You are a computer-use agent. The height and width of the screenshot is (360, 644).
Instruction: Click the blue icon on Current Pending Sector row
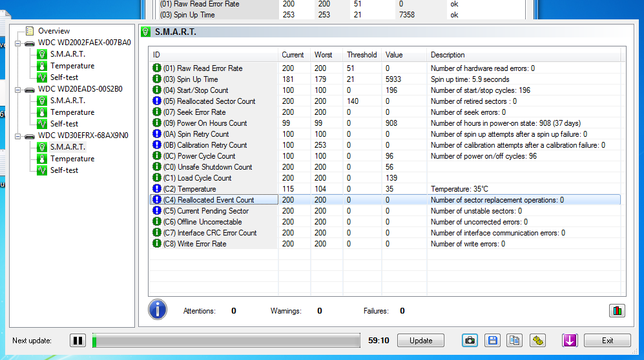point(156,210)
